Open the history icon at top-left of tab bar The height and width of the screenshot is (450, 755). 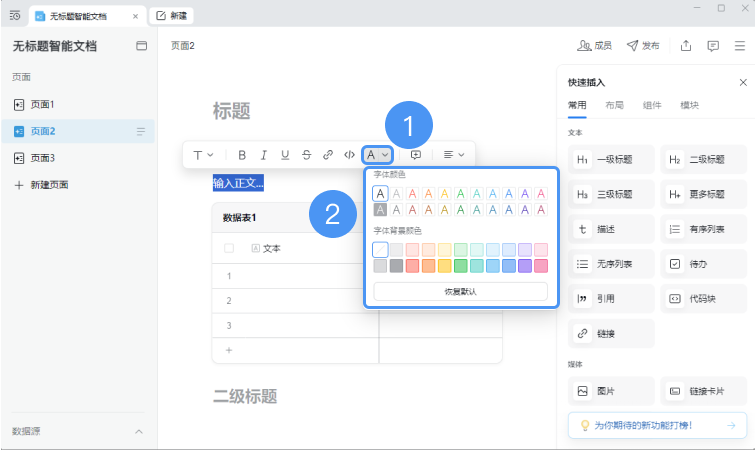coord(15,16)
